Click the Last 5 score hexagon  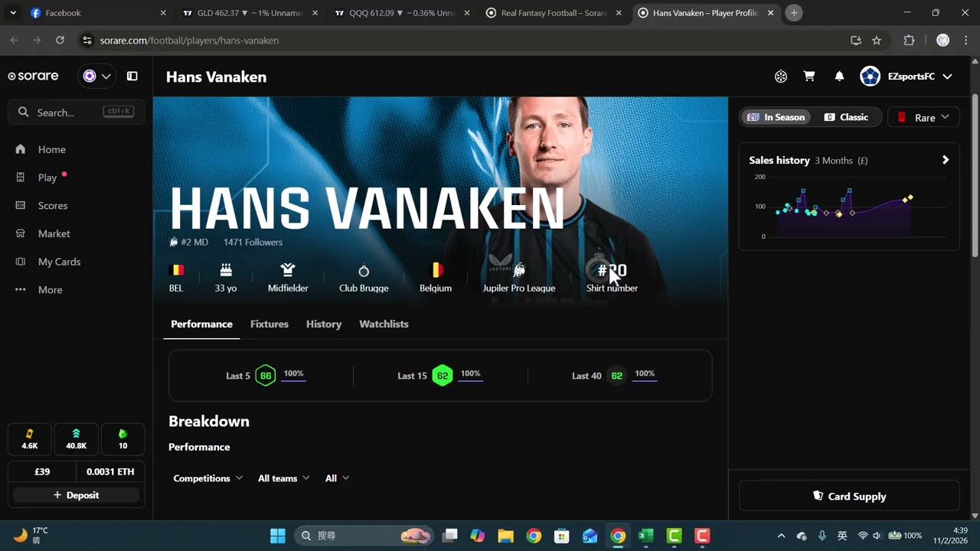pyautogui.click(x=266, y=376)
